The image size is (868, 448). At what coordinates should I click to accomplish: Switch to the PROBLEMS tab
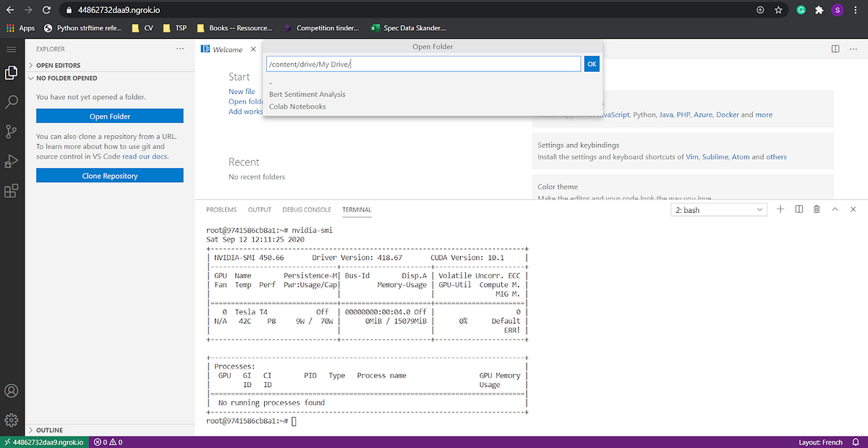click(x=221, y=209)
